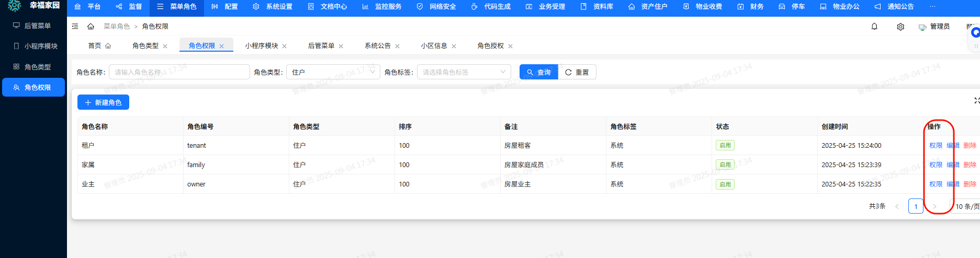Click the 查询 search button

[538, 72]
